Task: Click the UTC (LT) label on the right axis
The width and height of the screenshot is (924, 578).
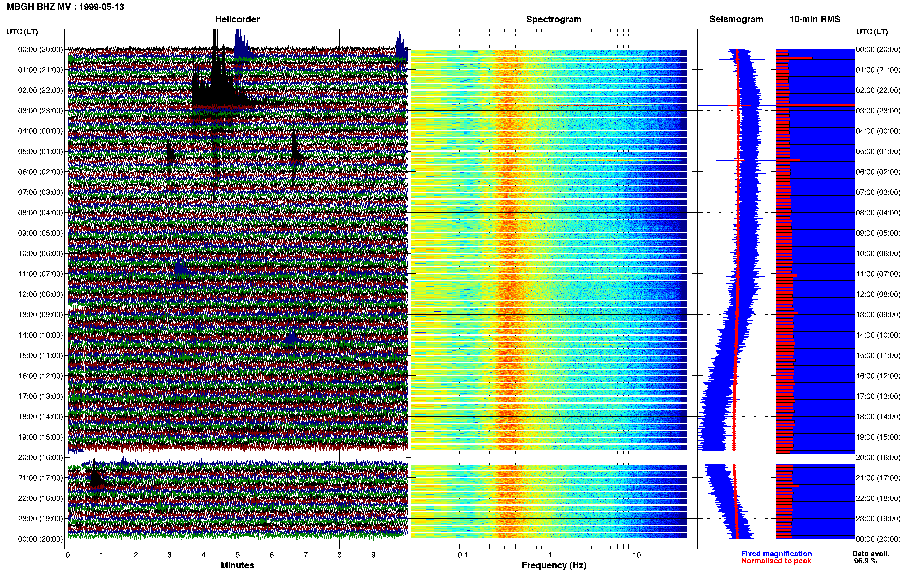Action: coord(872,32)
